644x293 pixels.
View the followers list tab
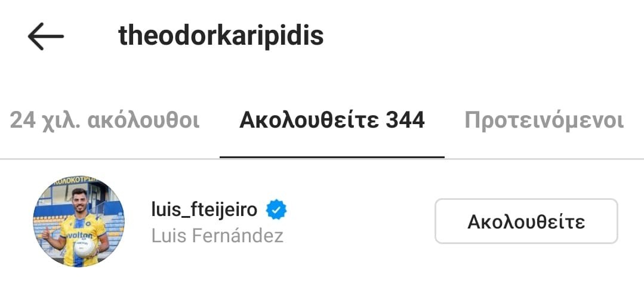click(104, 120)
